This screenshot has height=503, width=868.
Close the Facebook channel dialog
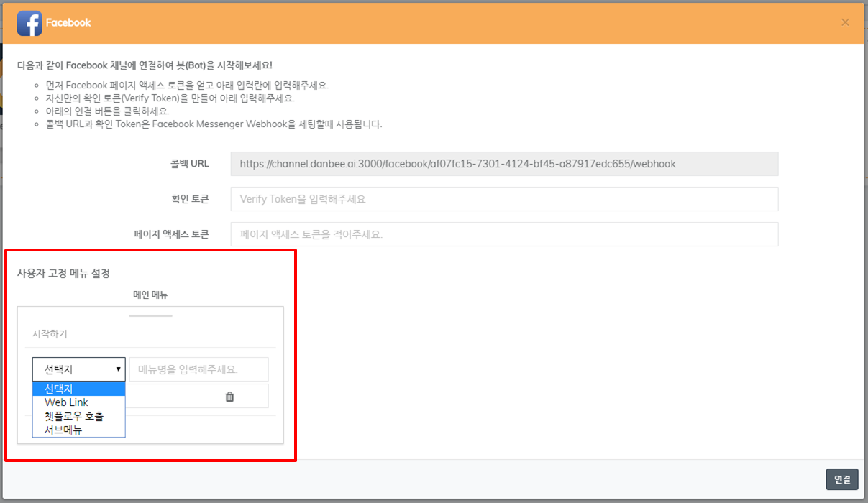coord(845,22)
